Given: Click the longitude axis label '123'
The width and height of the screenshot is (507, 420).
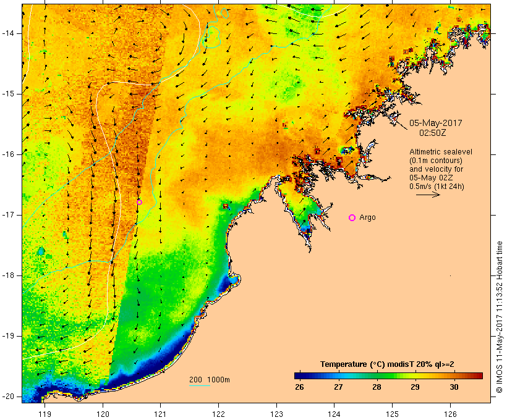Looking at the screenshot, I should (276, 414).
